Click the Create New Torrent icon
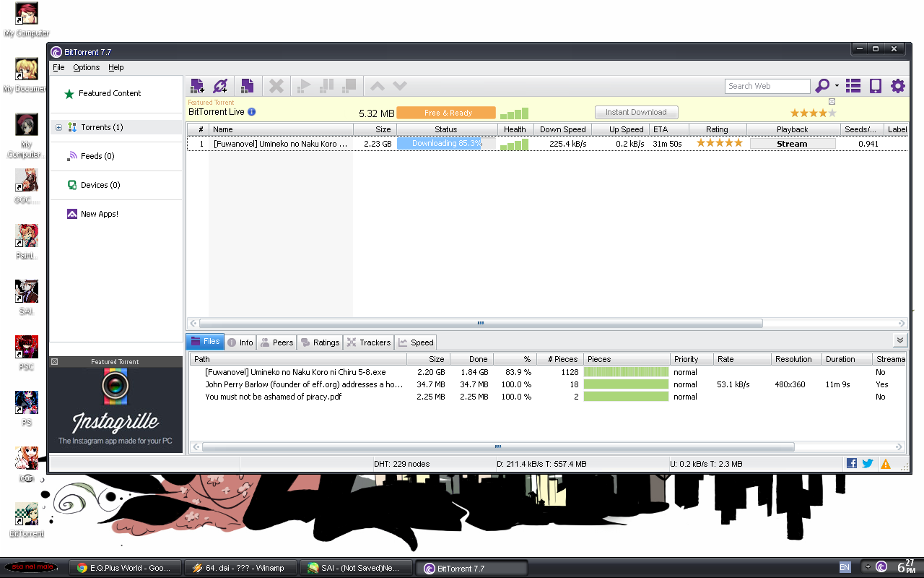The height and width of the screenshot is (578, 924). (x=247, y=86)
